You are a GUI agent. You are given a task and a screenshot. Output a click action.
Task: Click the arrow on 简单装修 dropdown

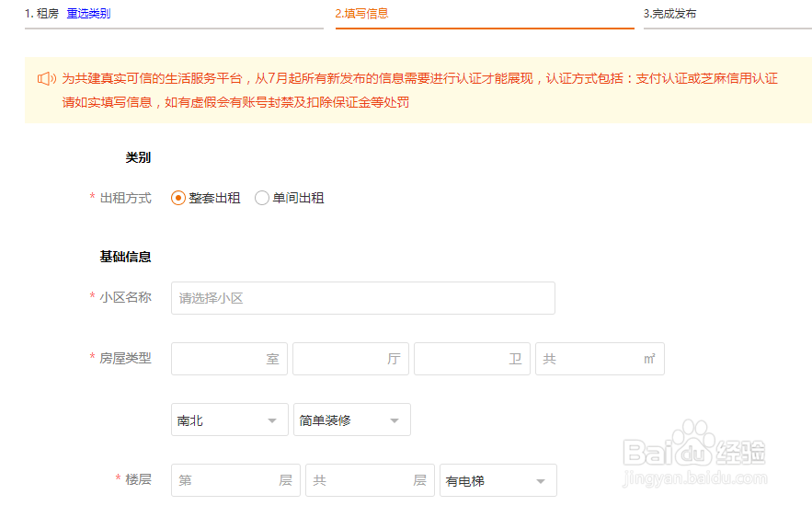tap(395, 420)
